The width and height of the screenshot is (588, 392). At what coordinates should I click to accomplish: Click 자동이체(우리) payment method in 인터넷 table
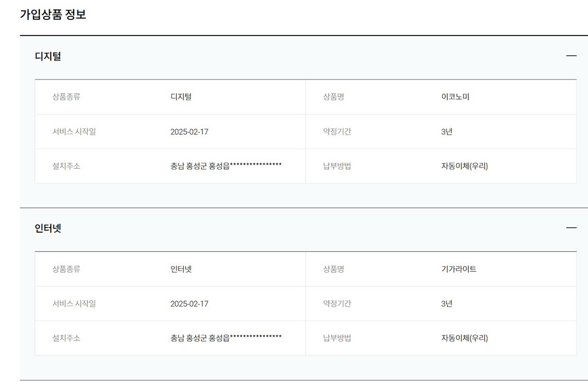tap(465, 338)
